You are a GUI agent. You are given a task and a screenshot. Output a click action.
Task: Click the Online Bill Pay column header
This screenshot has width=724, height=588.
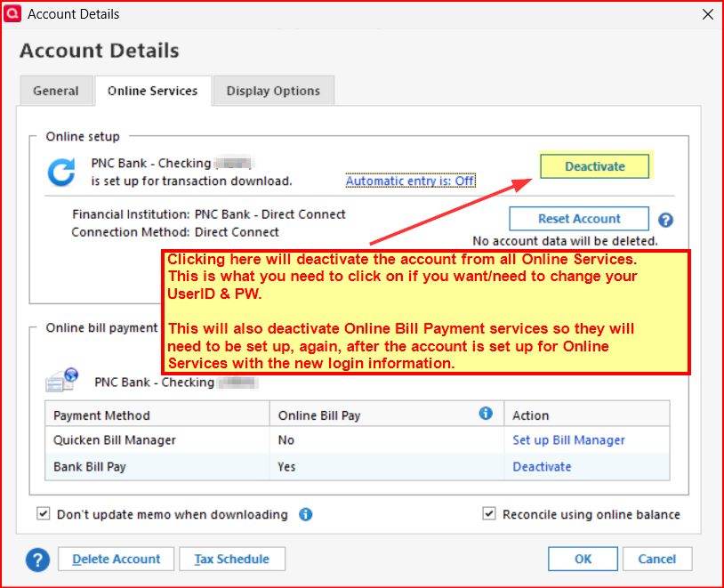(387, 414)
